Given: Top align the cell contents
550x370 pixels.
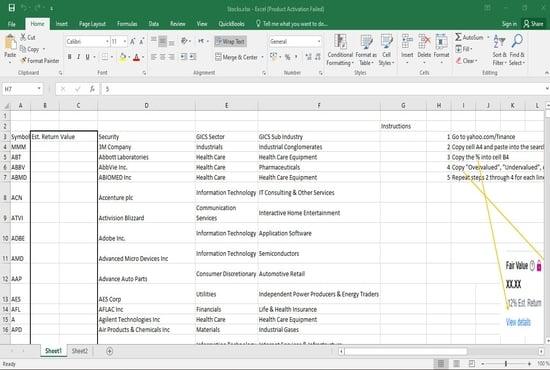Looking at the screenshot, I should coord(154,41).
